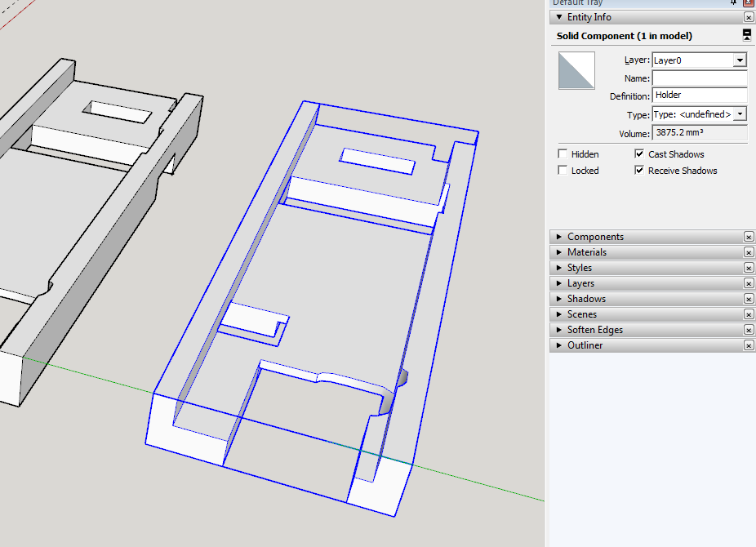
Task: Close the Outliner panel with its X icon
Action: coord(749,345)
